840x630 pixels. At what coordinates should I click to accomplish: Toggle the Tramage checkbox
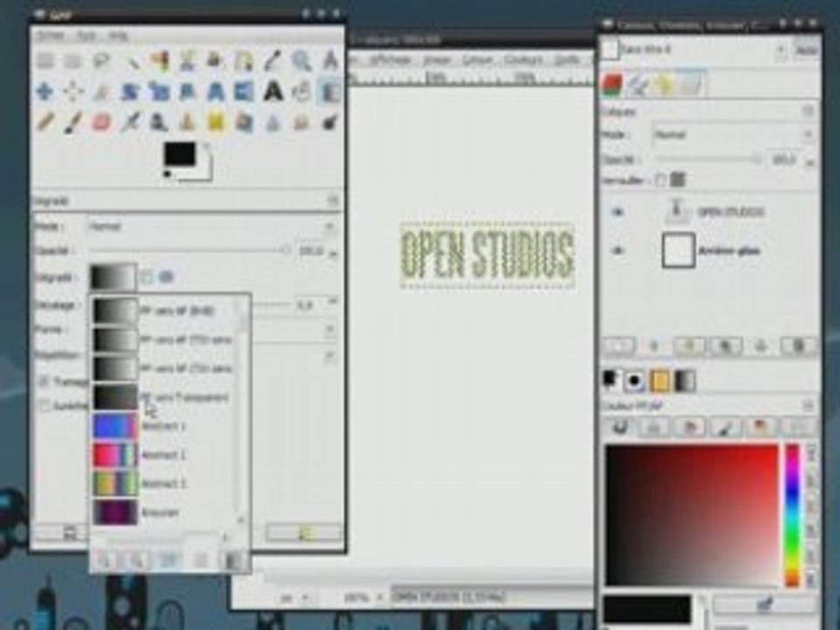coord(45,381)
